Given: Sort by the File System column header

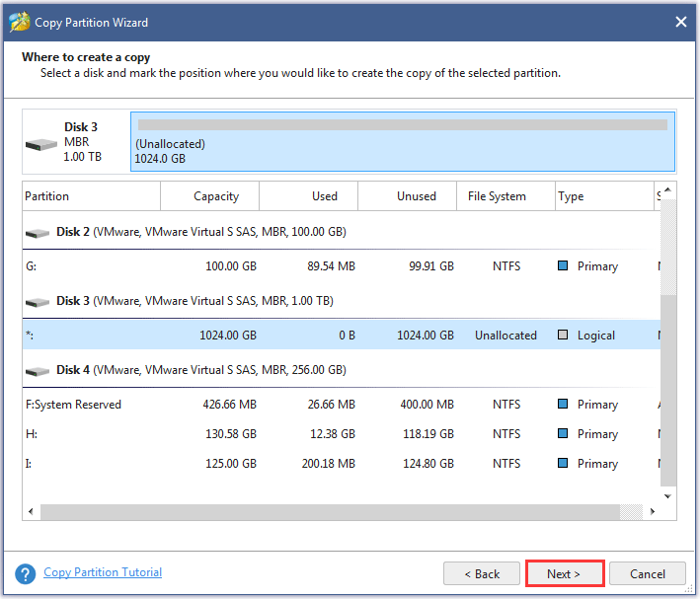Looking at the screenshot, I should pos(506,196).
